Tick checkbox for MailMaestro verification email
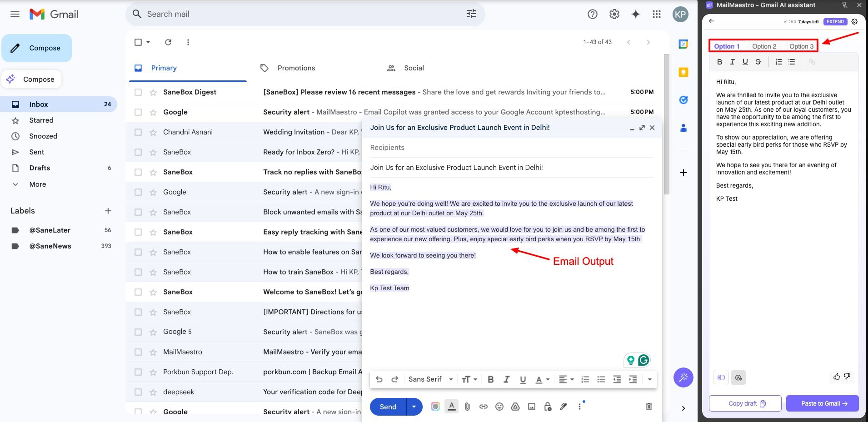Screen dimensions: 868x422 click(x=138, y=352)
